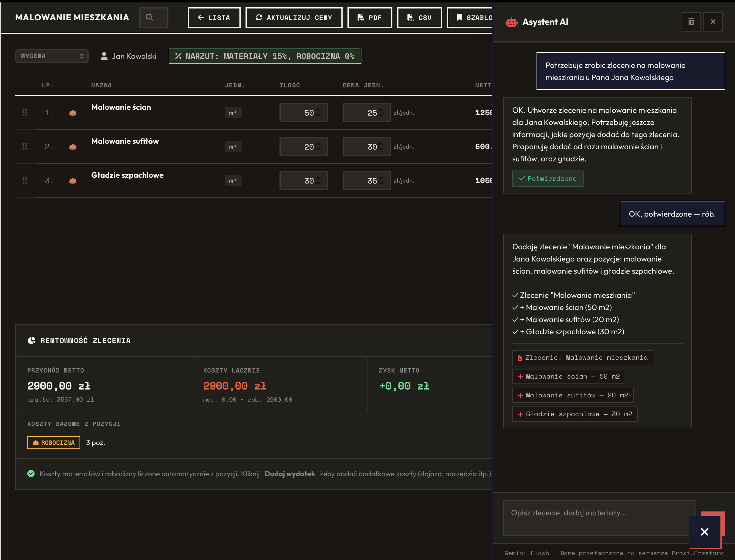Click the quantity stepper for Malowanie ścian

tap(318, 113)
